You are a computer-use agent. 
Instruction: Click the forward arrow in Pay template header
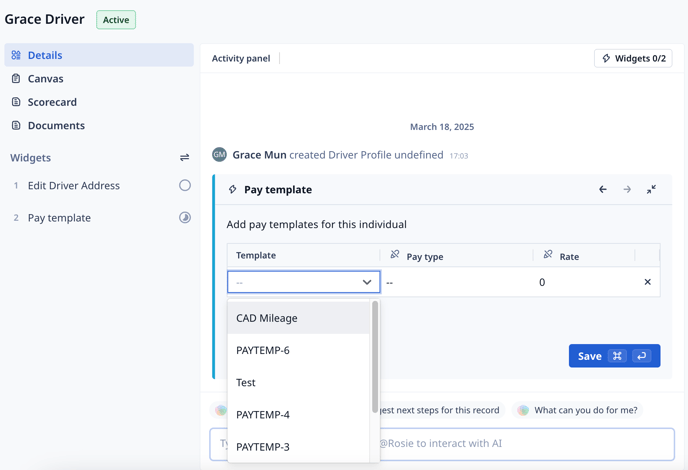pyautogui.click(x=627, y=189)
